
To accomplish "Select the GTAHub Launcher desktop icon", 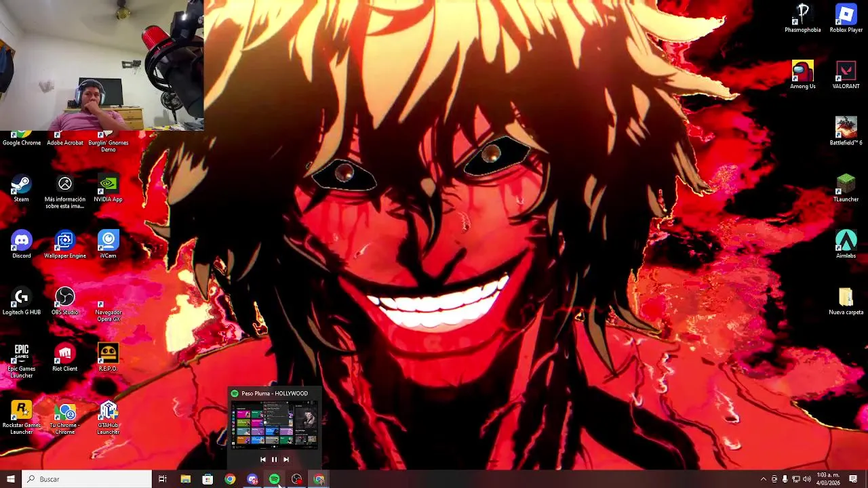I will pyautogui.click(x=108, y=418).
